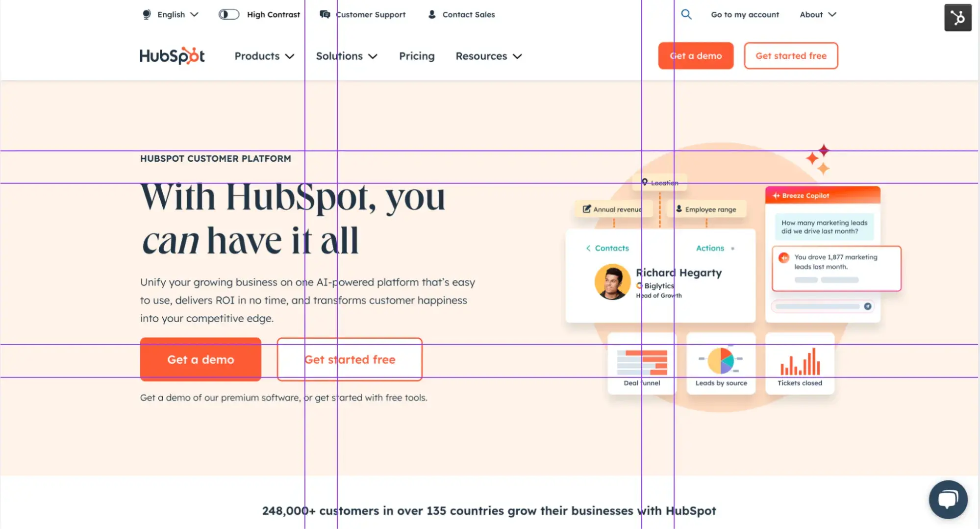Click the 'How many marketing leads' question
This screenshot has width=980, height=529.
[x=824, y=227]
